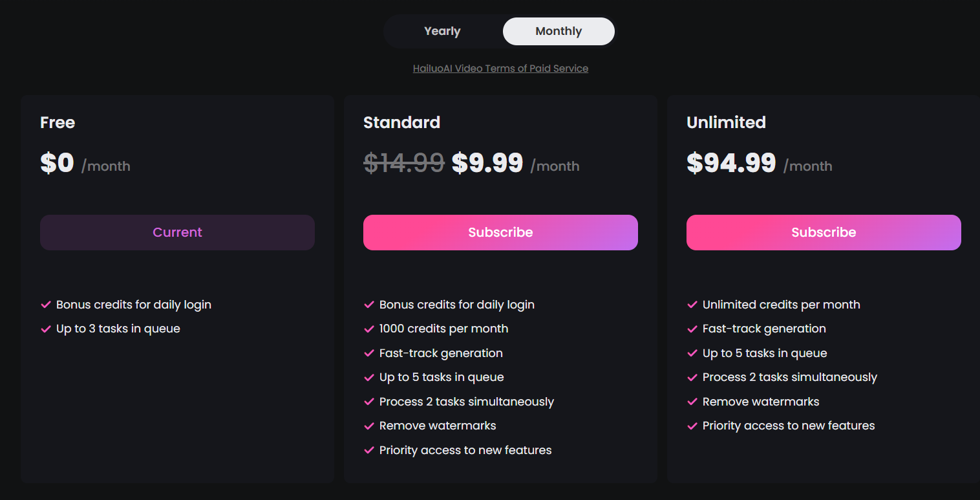Click the $94.99 Unlimited price

pos(731,163)
